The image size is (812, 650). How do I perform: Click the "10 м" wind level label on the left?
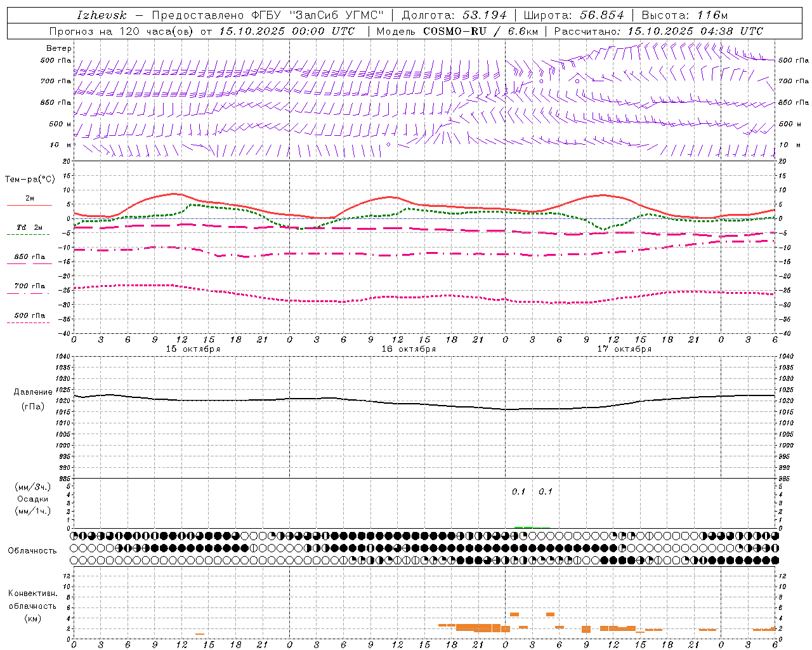61,145
